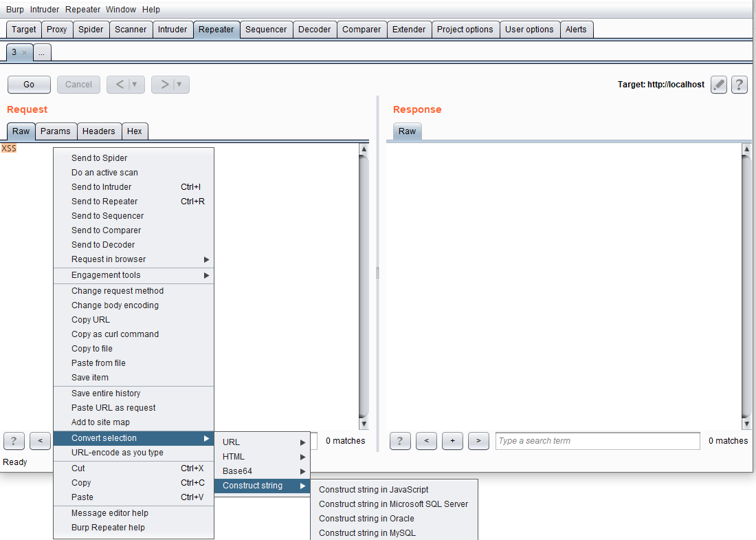Choose Send to Comparer
The width and height of the screenshot is (756, 540).
pyautogui.click(x=133, y=230)
